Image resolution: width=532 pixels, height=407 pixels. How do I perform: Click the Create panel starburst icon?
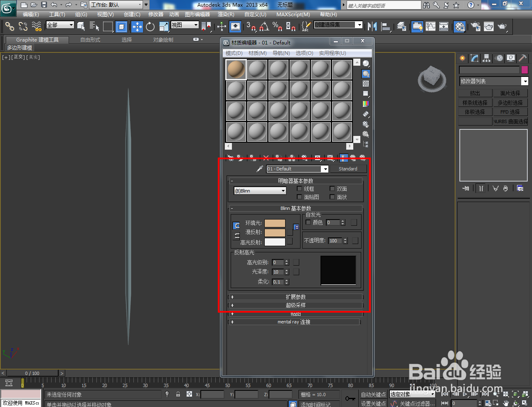[x=462, y=58]
